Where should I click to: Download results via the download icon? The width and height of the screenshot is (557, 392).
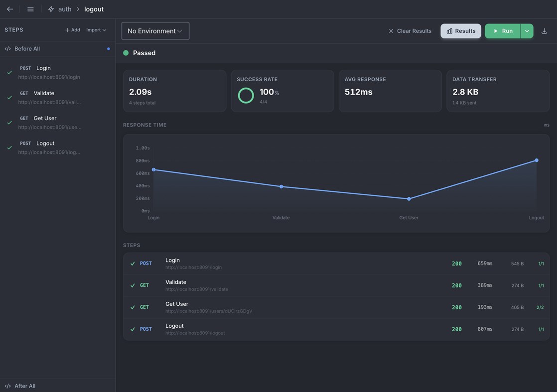(x=544, y=31)
